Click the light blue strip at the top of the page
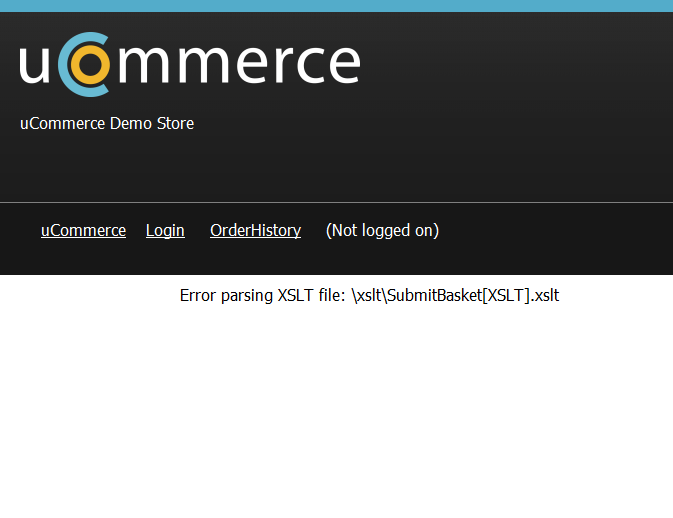The height and width of the screenshot is (518, 673). 336,6
